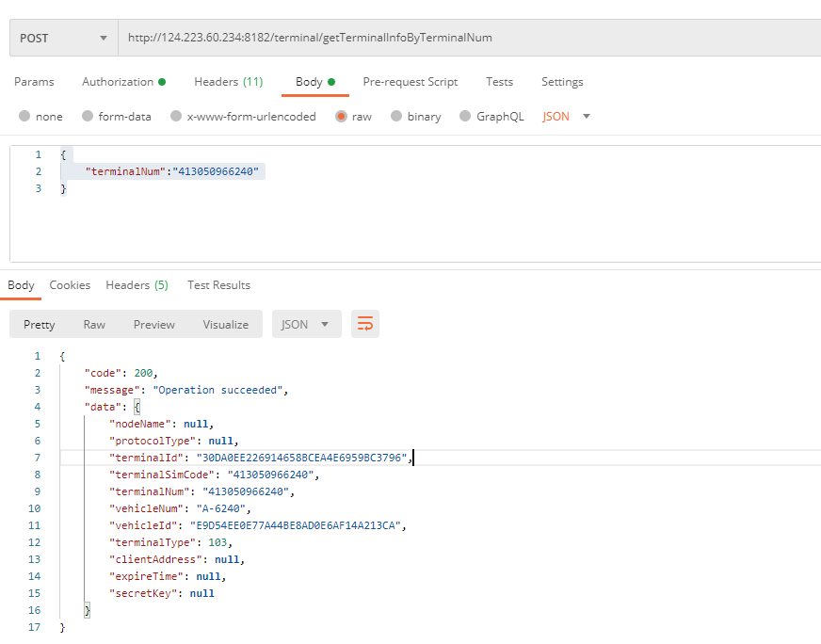
Task: Show the response Cookies tab
Action: click(70, 285)
